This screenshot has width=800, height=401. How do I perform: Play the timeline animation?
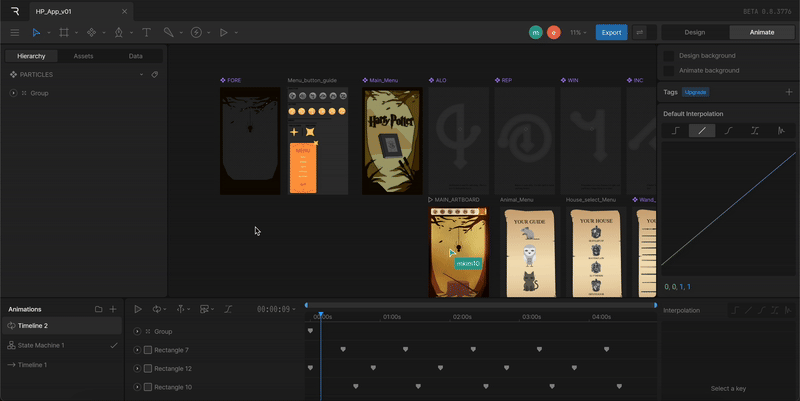click(138, 309)
